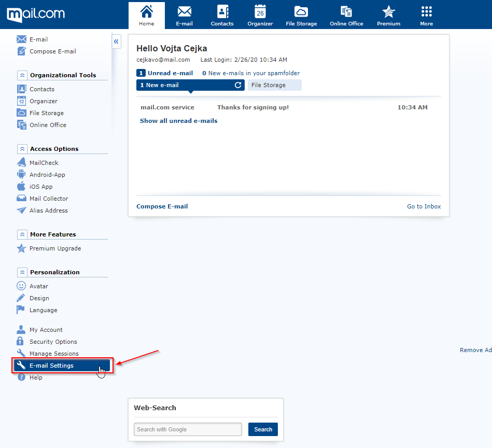Image resolution: width=492 pixels, height=448 pixels.
Task: Click the 10:34 AM message time
Action: click(412, 107)
